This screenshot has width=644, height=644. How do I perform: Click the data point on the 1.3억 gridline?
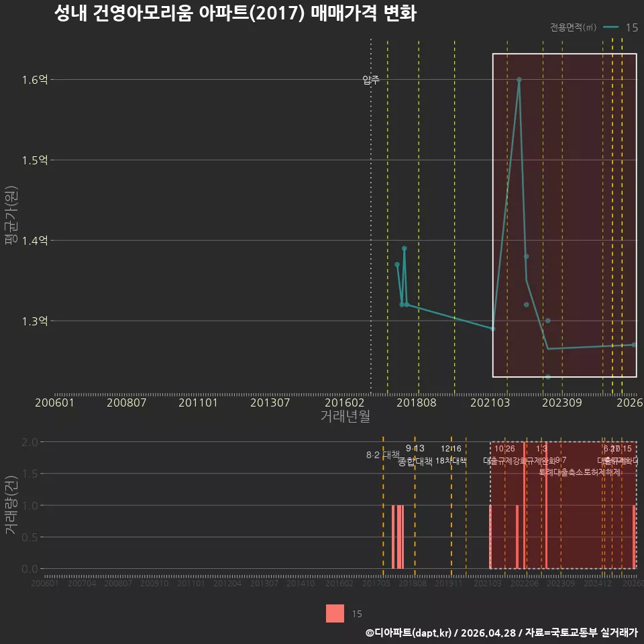point(547,321)
